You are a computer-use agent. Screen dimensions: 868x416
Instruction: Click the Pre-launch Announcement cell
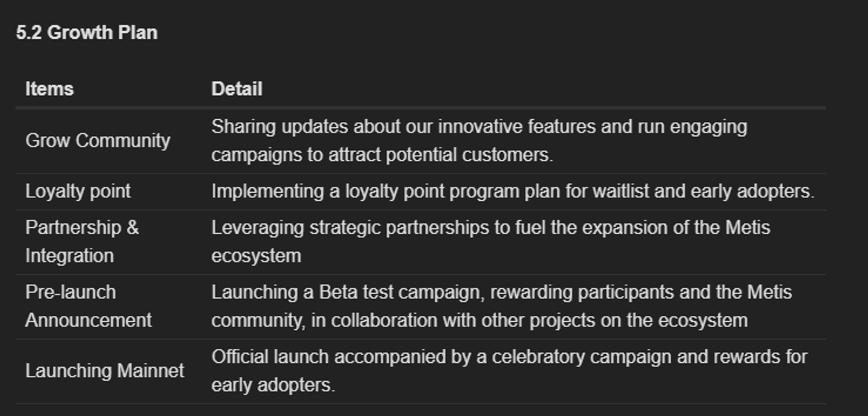[89, 307]
